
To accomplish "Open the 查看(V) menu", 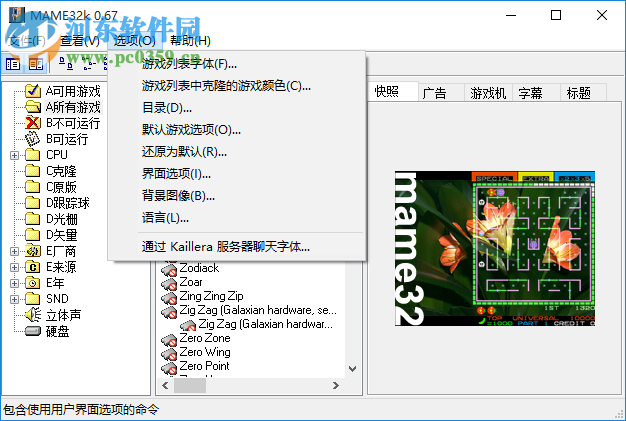I will 79,40.
